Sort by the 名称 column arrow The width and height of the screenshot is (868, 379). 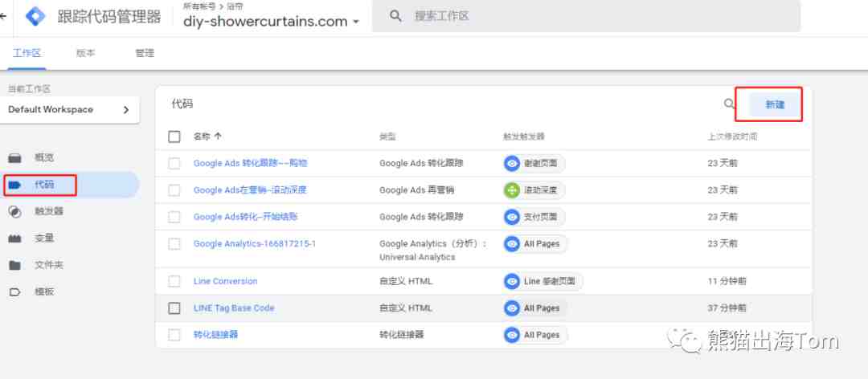point(218,137)
